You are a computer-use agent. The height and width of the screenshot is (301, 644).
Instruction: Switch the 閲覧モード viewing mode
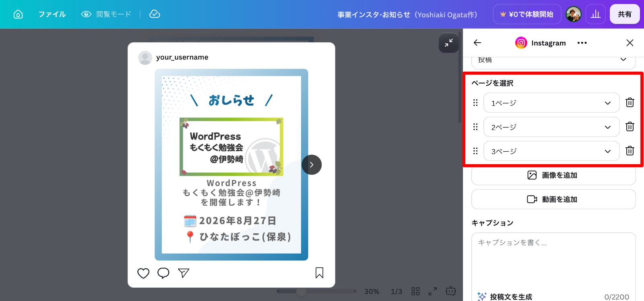pos(106,14)
